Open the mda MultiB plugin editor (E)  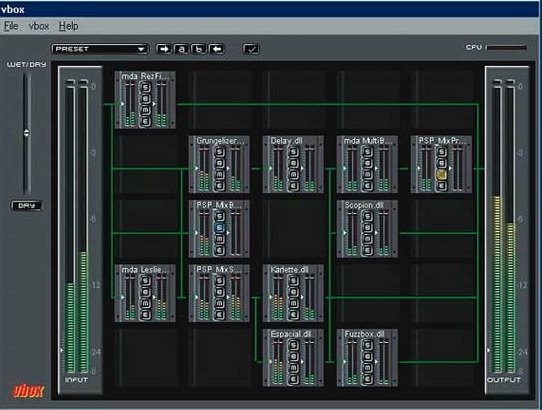click(x=367, y=186)
